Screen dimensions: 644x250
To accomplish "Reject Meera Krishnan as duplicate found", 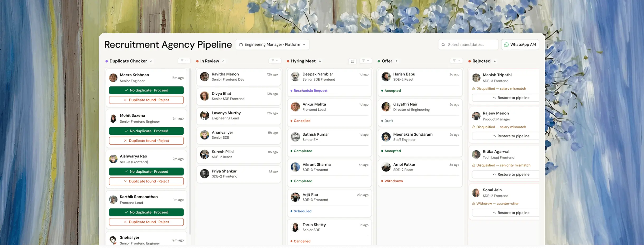I will (x=146, y=100).
